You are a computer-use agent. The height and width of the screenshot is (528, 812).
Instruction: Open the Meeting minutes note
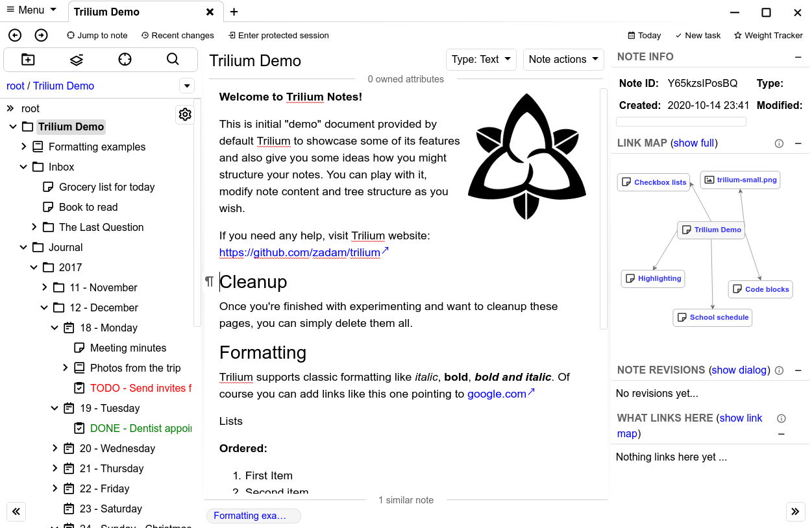click(128, 348)
